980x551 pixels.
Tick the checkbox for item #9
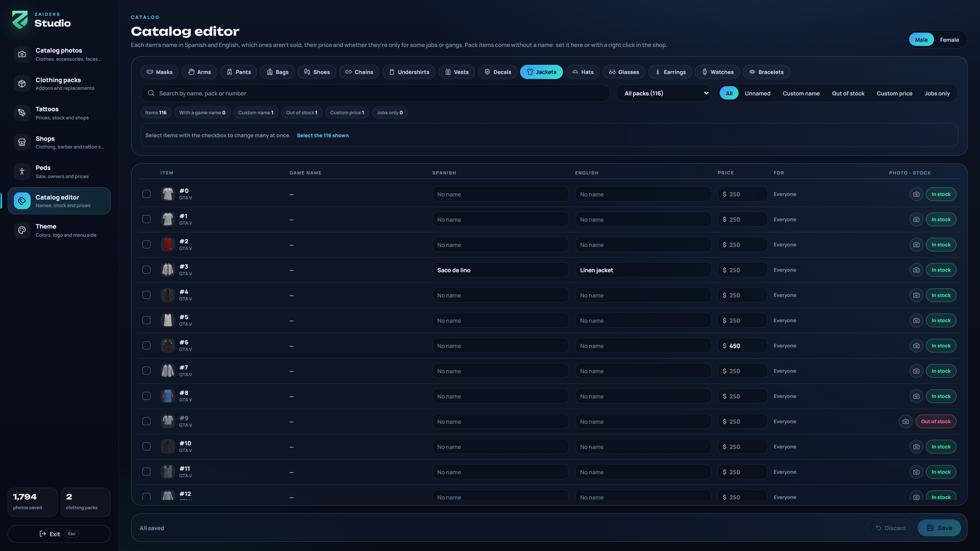coord(146,421)
